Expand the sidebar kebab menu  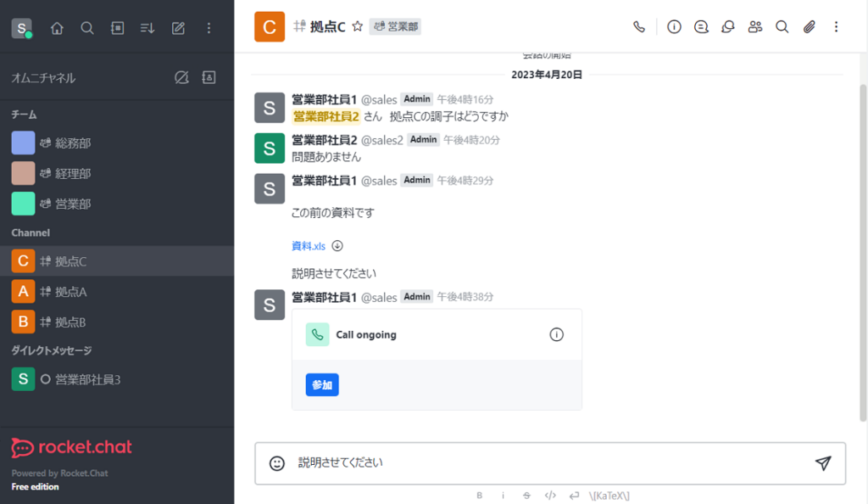209,28
